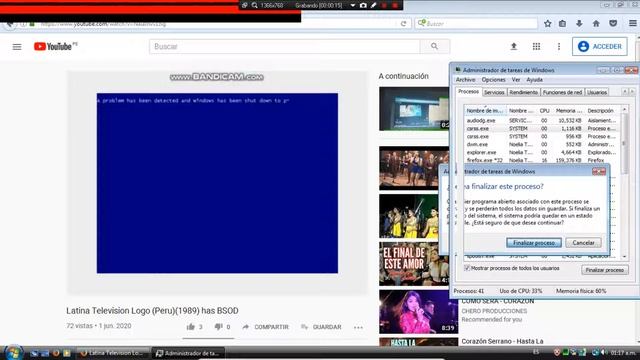Screen dimensions: 640x360
Task: Focus the YouTube Buscar search field
Action: tap(284, 47)
